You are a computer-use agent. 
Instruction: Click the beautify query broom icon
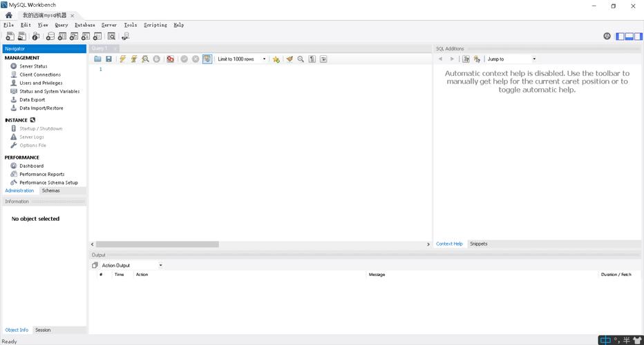pos(290,59)
